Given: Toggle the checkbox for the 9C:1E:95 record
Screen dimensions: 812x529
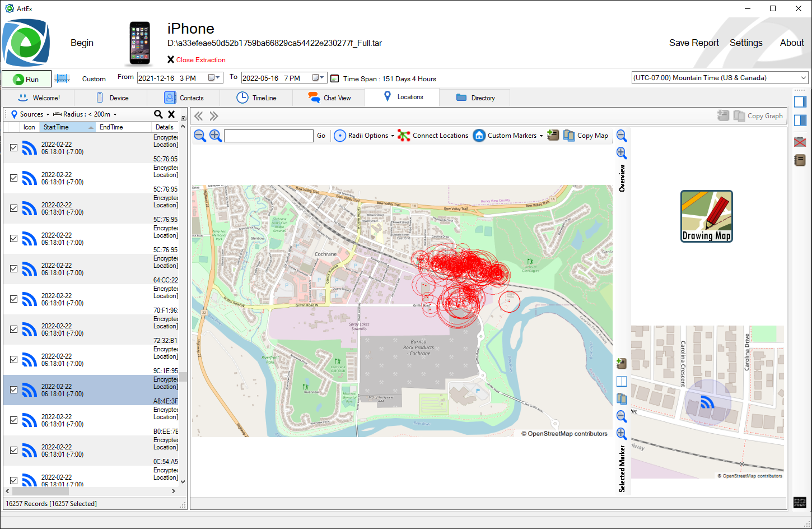Looking at the screenshot, I should (14, 360).
